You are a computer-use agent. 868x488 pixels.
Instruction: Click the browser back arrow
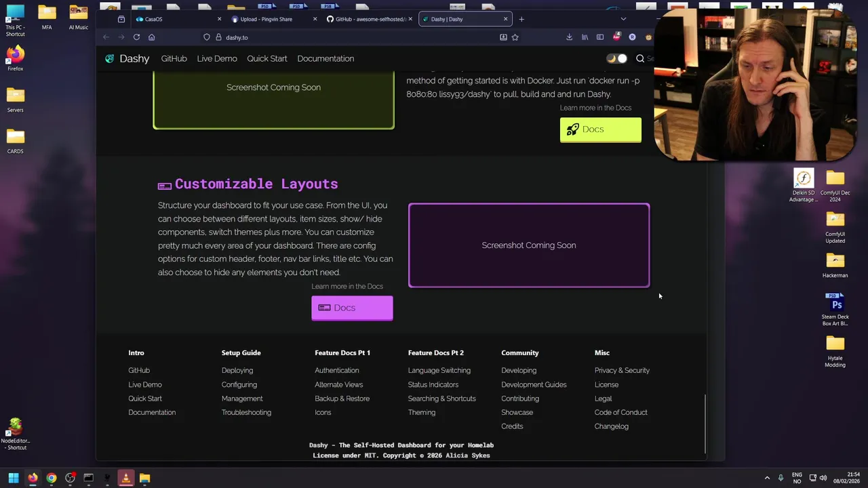[x=106, y=37]
